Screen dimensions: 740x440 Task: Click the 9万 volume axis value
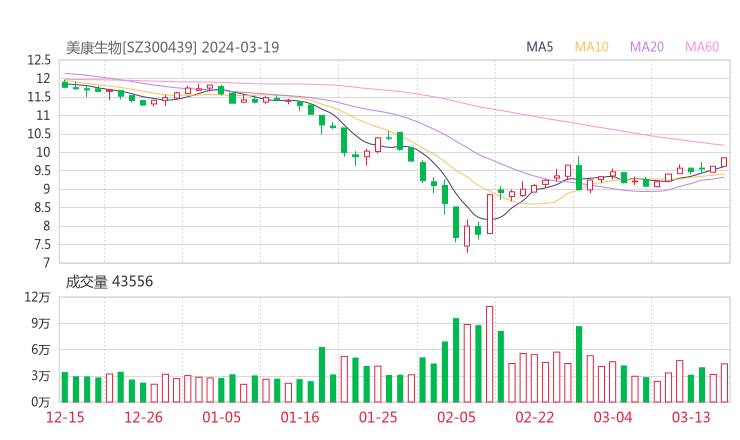point(40,323)
